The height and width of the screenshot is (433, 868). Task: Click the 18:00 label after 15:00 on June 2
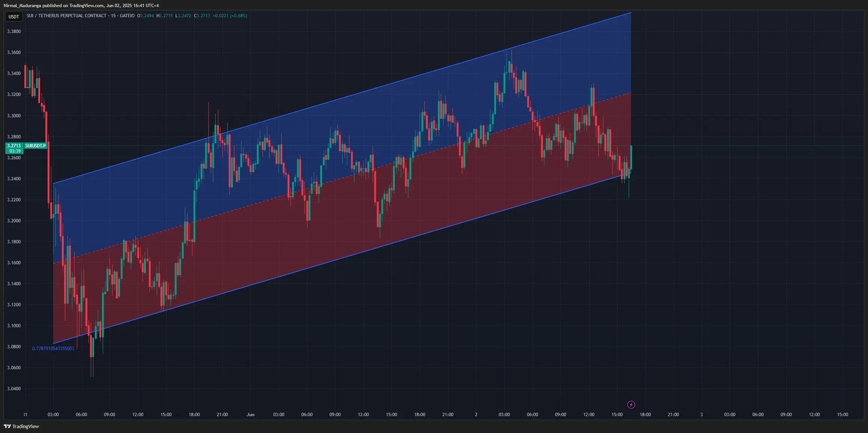pyautogui.click(x=645, y=415)
